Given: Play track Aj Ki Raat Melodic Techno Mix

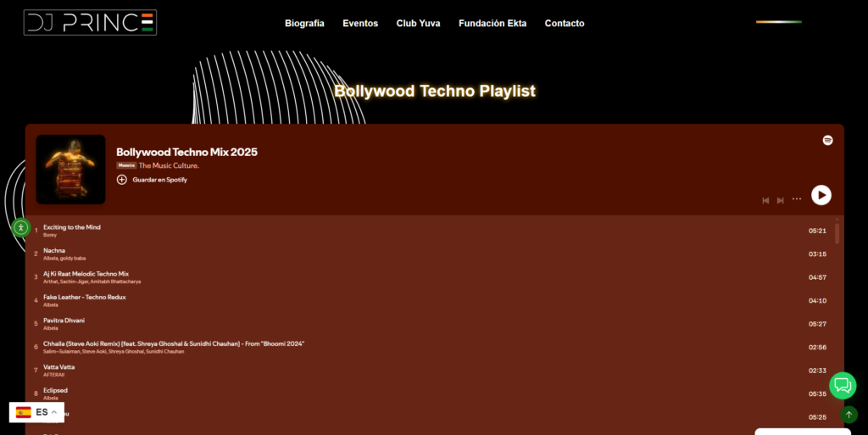Looking at the screenshot, I should (x=435, y=277).
